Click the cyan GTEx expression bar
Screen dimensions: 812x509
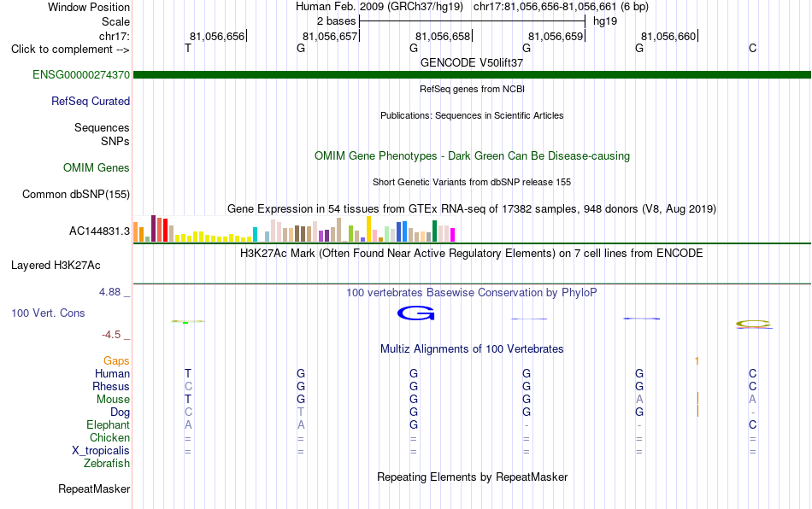(255, 234)
